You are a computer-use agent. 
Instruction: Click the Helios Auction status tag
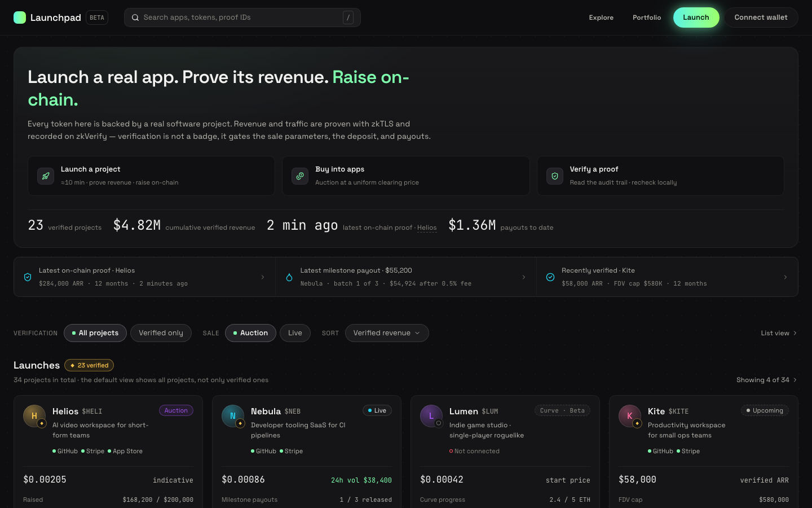(176, 410)
